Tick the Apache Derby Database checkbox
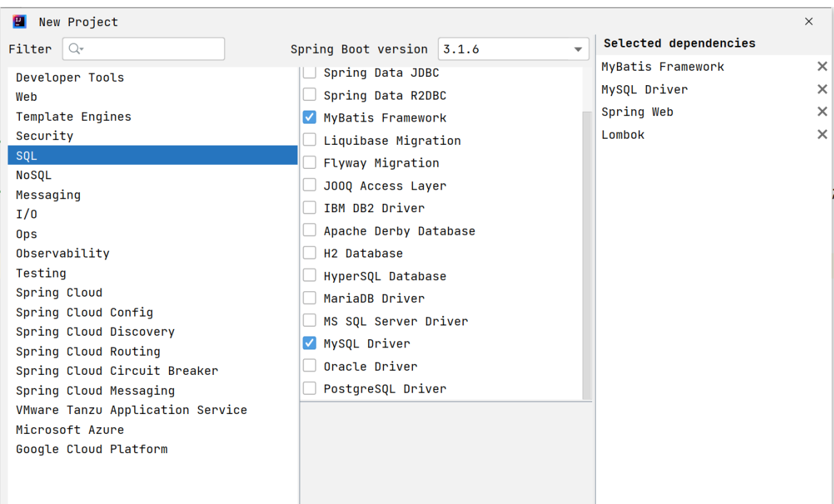 click(310, 230)
